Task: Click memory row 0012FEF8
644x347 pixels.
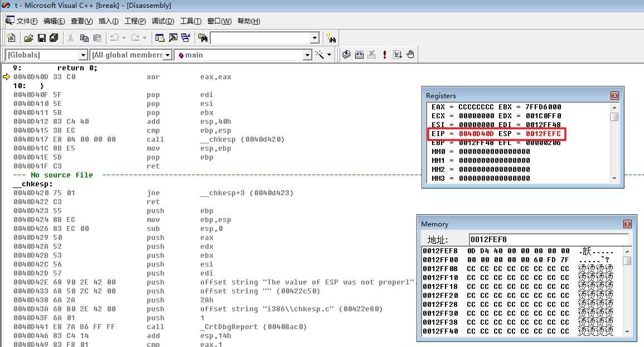Action: 519,251
